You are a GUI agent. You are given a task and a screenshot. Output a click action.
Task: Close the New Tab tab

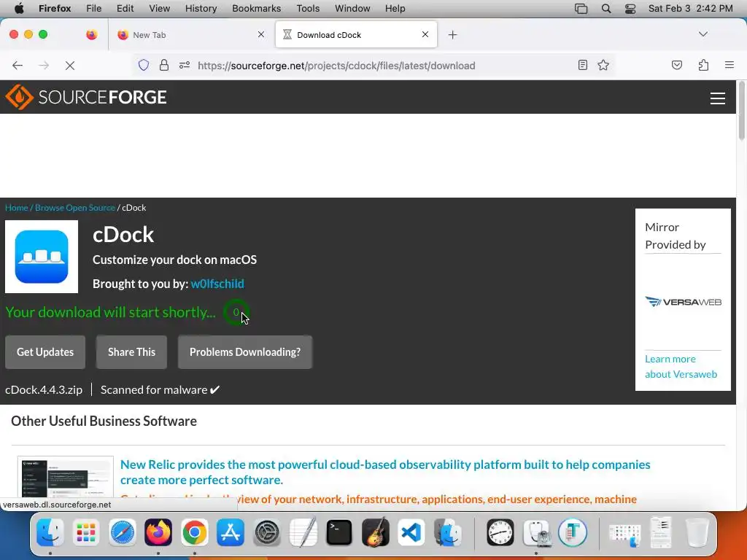pos(260,34)
